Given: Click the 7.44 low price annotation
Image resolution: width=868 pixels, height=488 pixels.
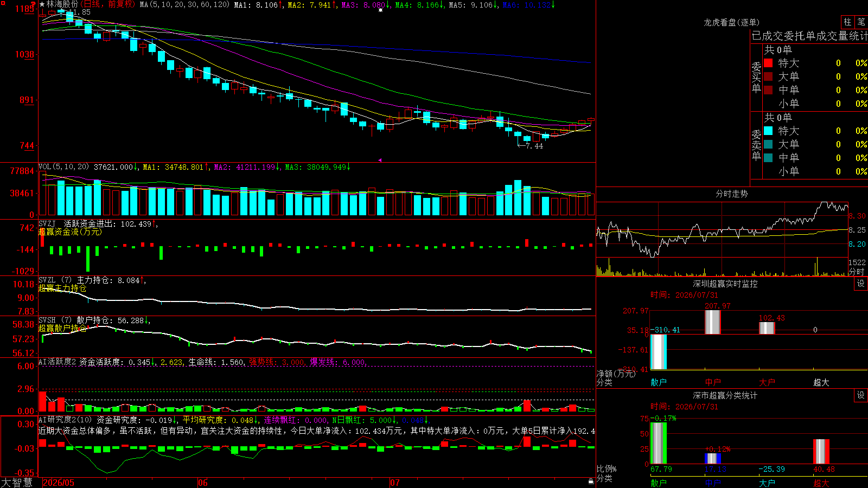Looking at the screenshot, I should point(534,146).
